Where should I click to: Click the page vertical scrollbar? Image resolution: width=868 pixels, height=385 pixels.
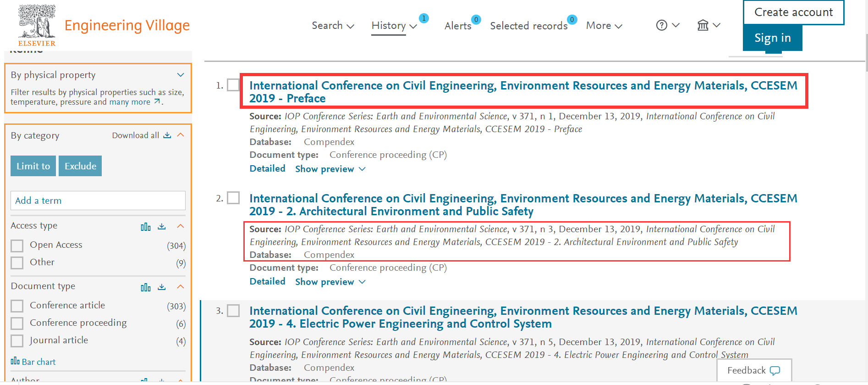[866, 53]
